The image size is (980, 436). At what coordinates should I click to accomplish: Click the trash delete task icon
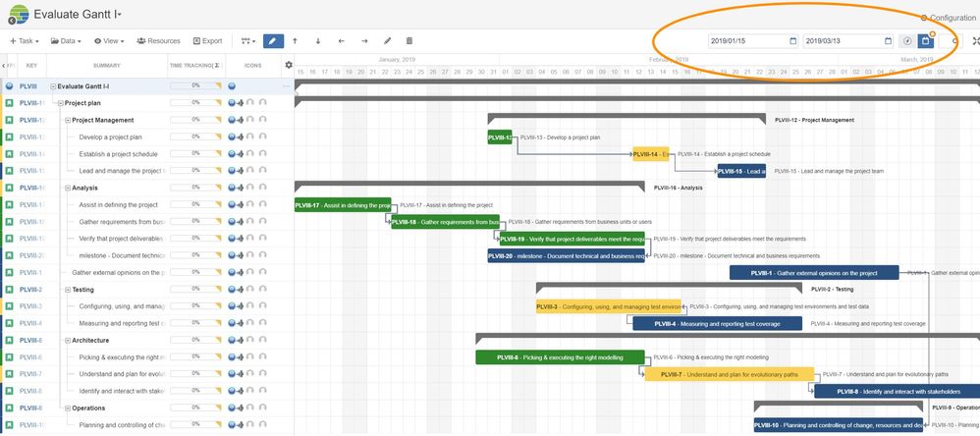[x=409, y=40]
